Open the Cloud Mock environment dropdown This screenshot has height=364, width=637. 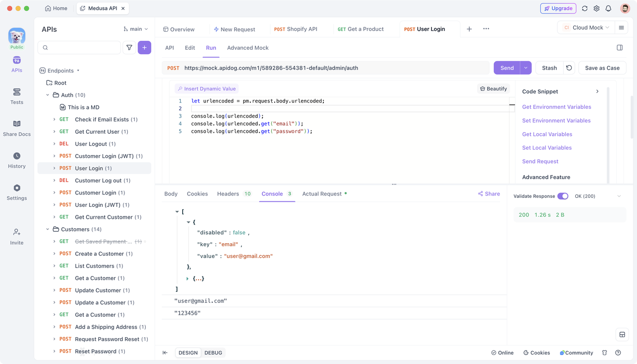point(586,28)
